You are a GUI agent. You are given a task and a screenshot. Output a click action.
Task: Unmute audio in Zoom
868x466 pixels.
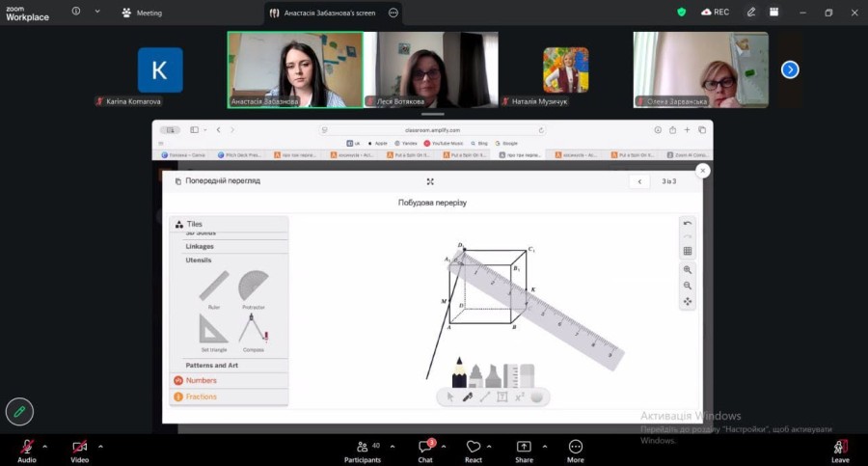point(27,451)
